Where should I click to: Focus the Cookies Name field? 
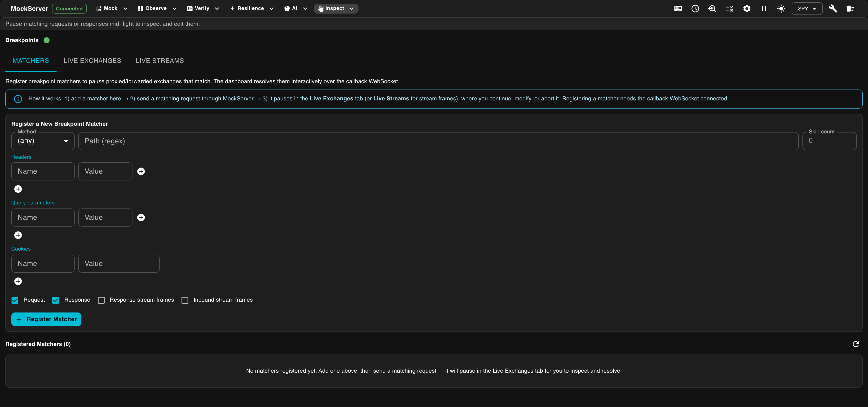pos(43,263)
